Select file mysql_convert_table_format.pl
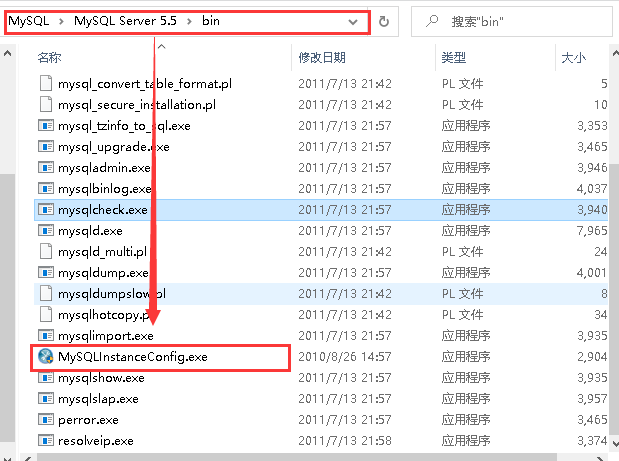619x461 pixels. click(x=144, y=84)
